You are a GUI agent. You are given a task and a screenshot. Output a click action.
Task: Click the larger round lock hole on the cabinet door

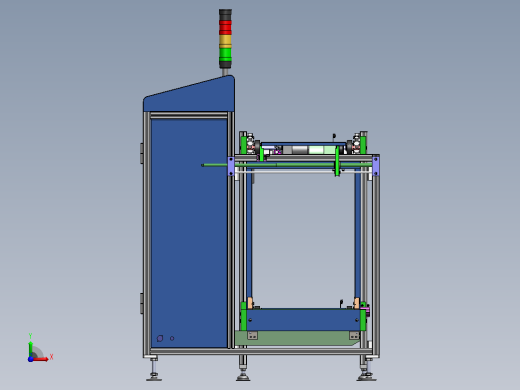160,338
